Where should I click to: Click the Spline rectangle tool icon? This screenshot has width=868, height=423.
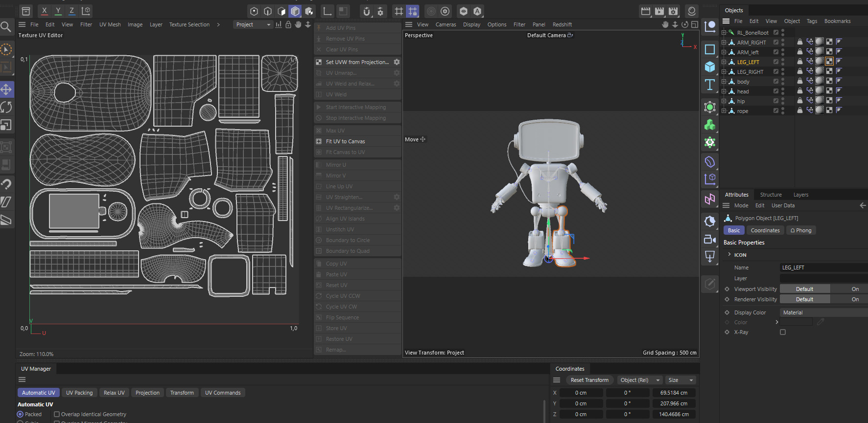[710, 49]
